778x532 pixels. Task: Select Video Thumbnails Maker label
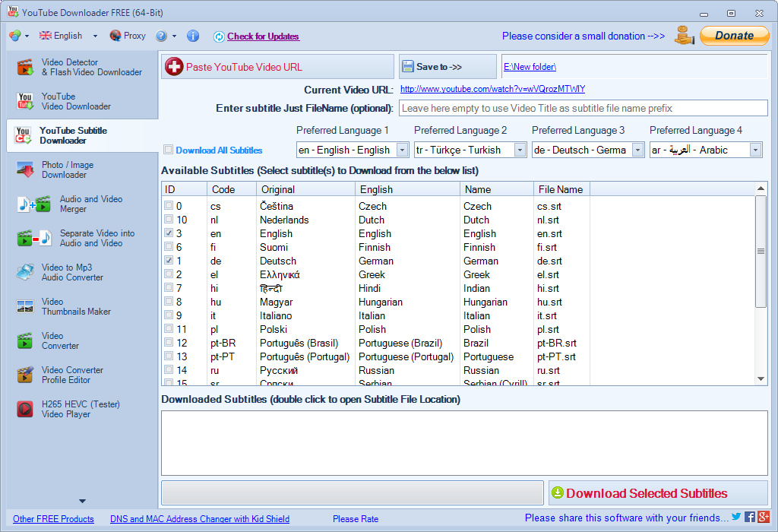click(76, 307)
